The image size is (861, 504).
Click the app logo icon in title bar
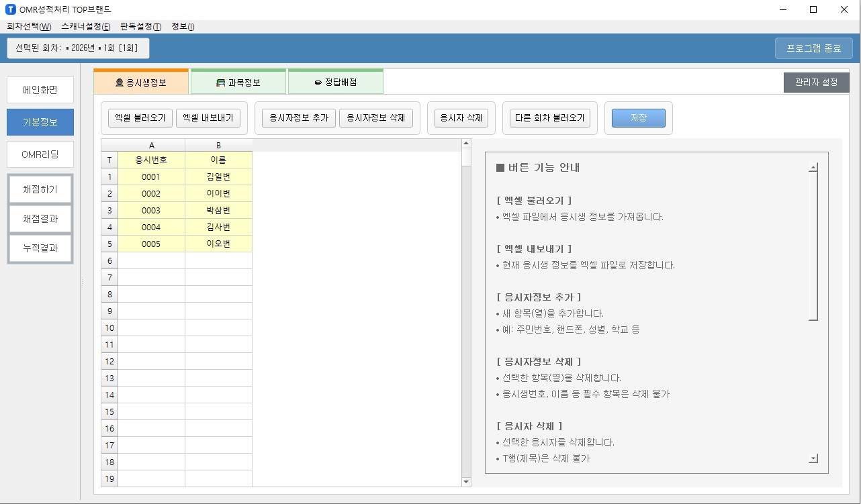10,9
